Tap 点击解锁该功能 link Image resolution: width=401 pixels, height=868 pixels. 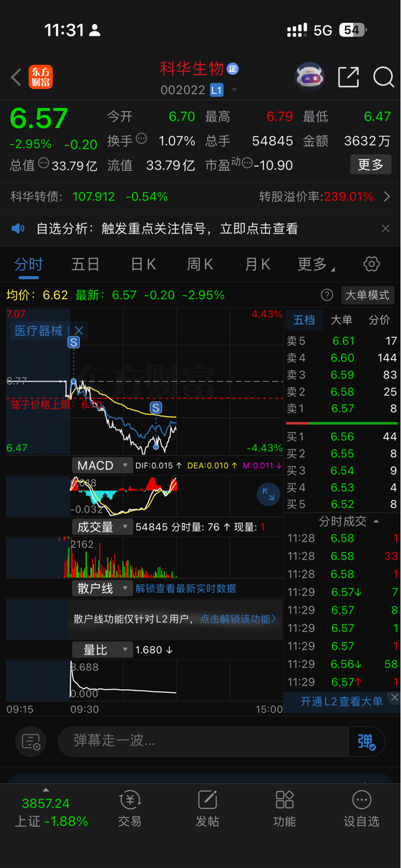click(238, 619)
